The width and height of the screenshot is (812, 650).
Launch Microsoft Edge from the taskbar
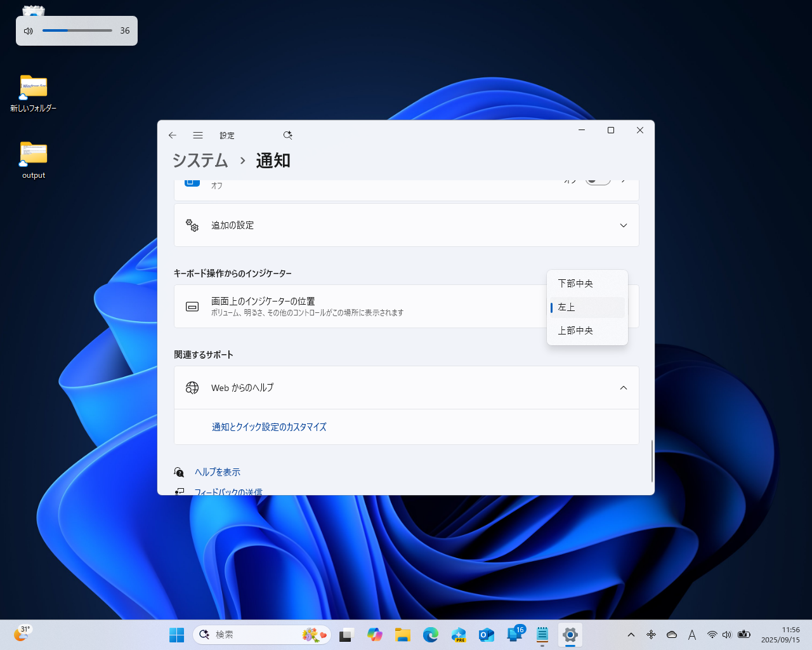coord(431,634)
